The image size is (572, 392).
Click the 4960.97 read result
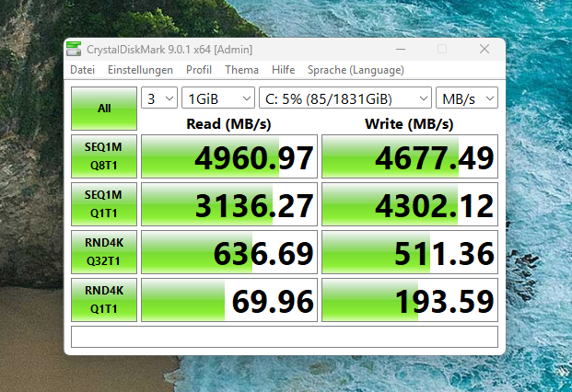[229, 156]
